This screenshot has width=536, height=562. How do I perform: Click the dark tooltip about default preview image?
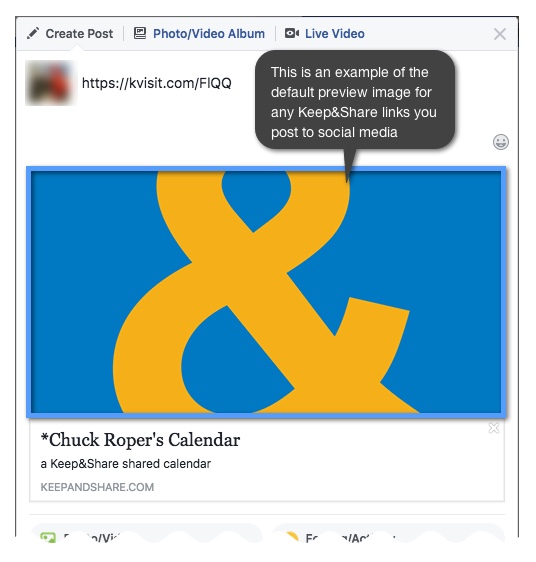(355, 100)
